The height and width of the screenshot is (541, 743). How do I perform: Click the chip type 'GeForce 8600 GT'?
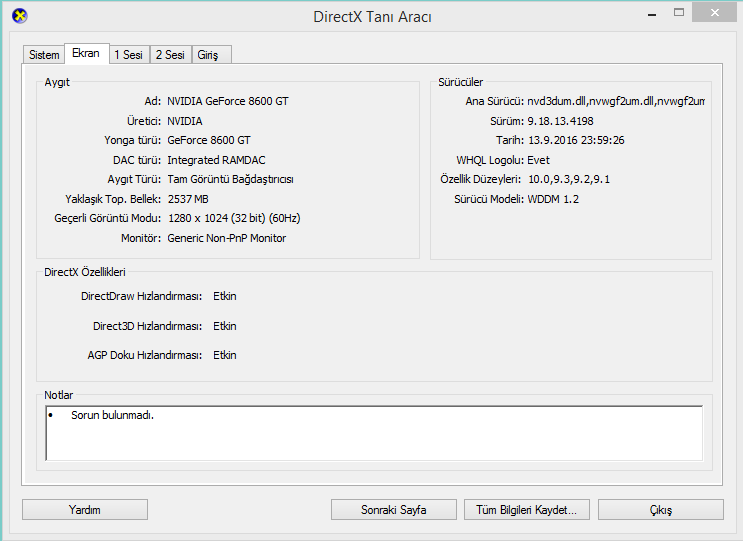209,140
